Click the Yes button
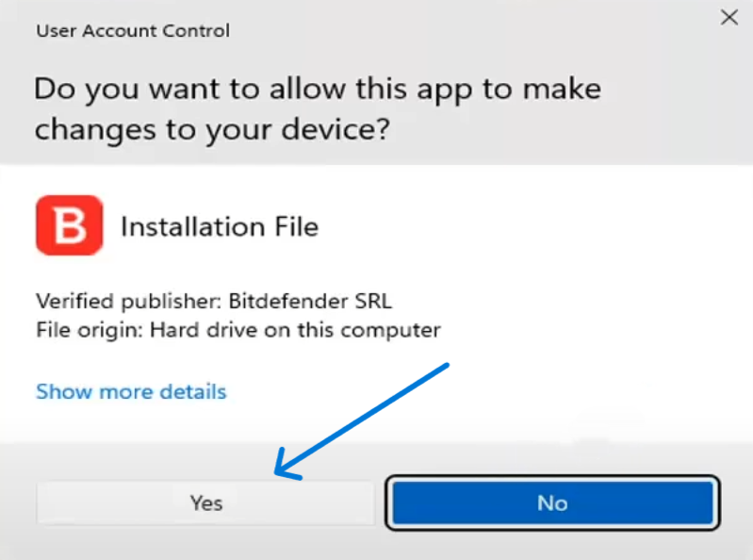This screenshot has height=560, width=753. pos(205,502)
